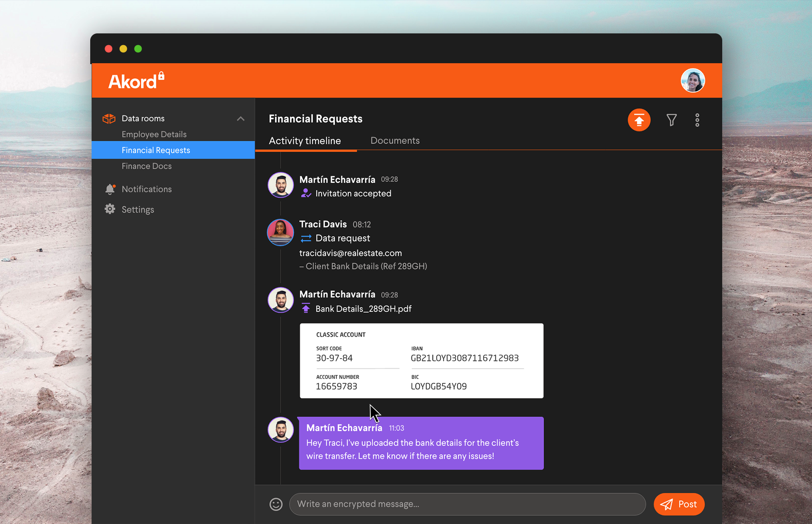Open the Finance Docs data room

[x=147, y=166]
